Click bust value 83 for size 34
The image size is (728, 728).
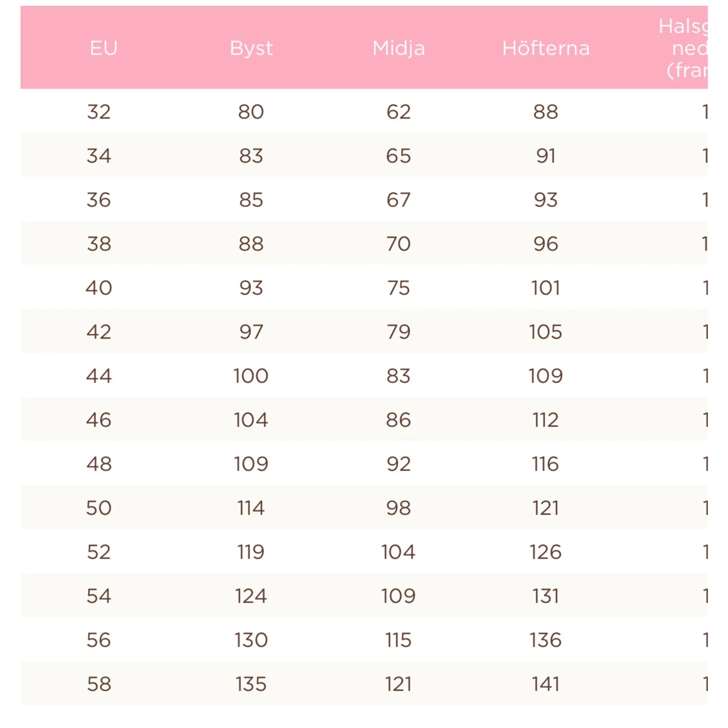point(251,156)
